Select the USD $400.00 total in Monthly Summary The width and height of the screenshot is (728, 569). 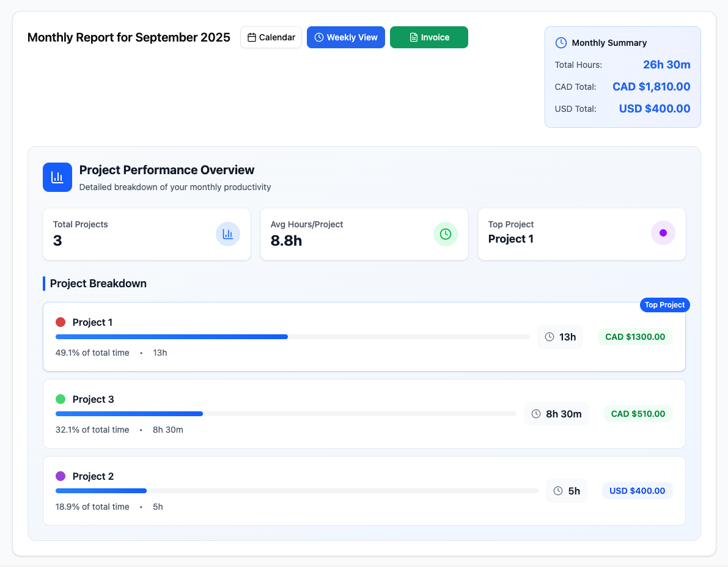[x=654, y=108]
